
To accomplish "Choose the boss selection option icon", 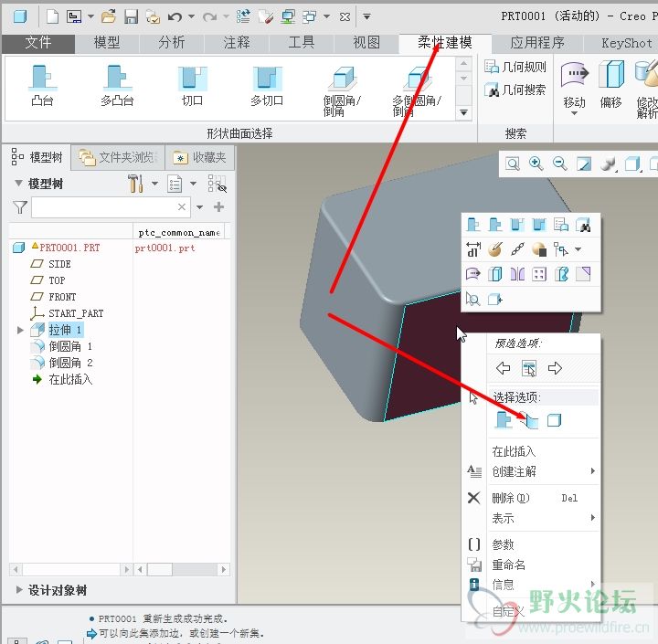I will click(504, 420).
